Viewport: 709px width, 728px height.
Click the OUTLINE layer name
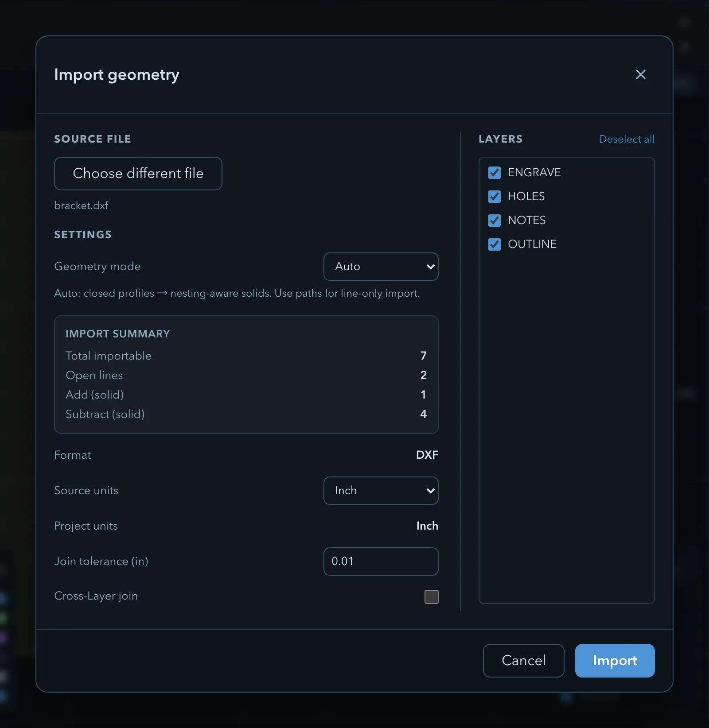(532, 244)
